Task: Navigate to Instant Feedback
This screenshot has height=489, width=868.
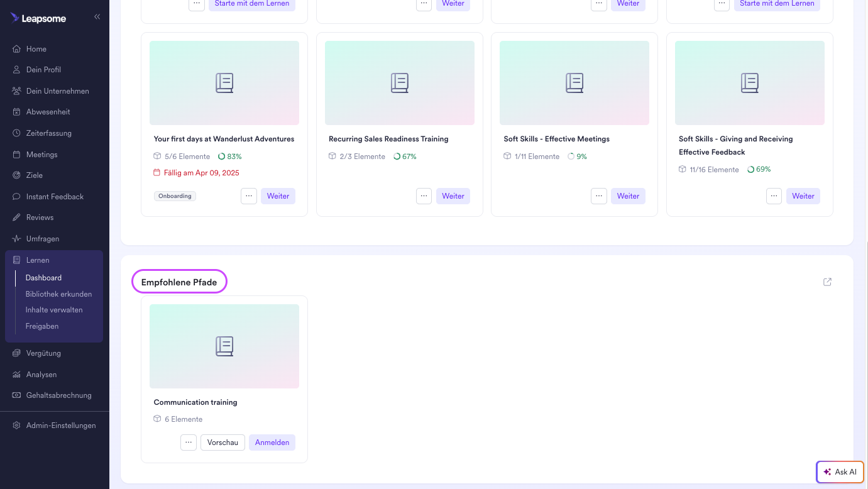Action: click(x=55, y=197)
